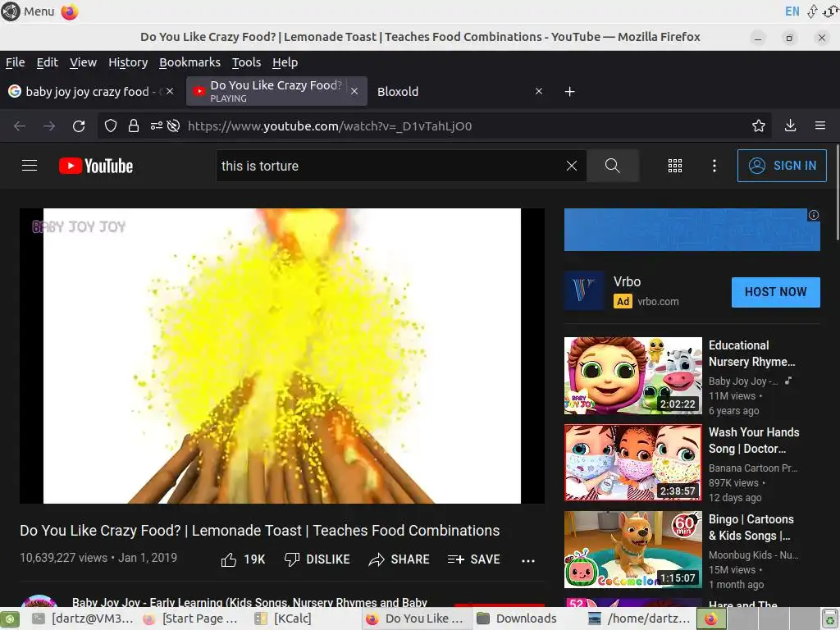
Task: Open Bingo Cartoons & Kids Songs title
Action: tap(751, 527)
